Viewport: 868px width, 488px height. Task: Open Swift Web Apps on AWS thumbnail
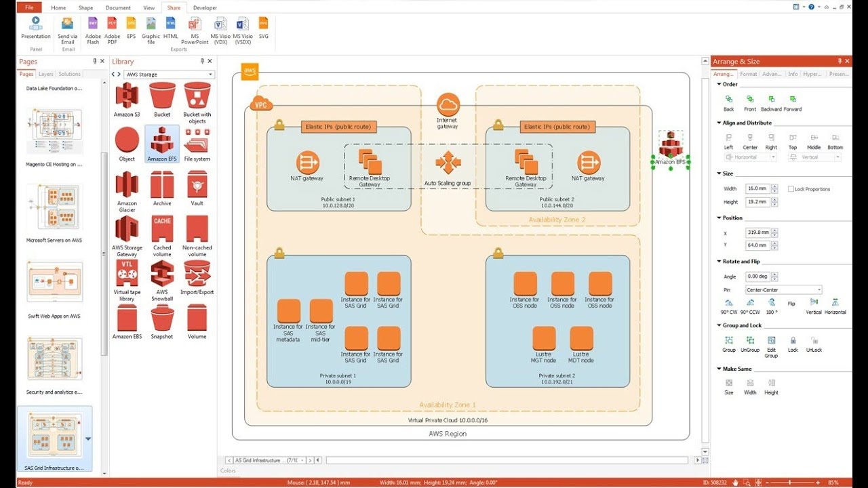[55, 282]
